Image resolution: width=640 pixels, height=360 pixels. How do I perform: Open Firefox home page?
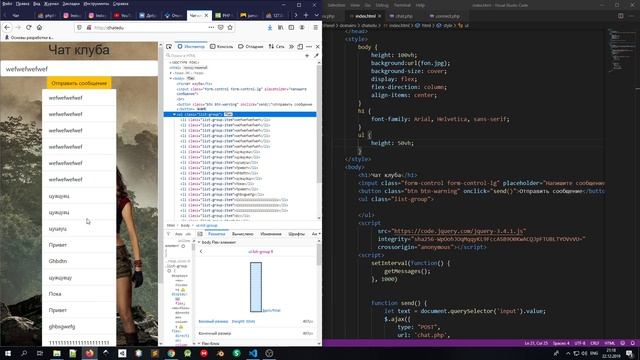click(x=39, y=27)
